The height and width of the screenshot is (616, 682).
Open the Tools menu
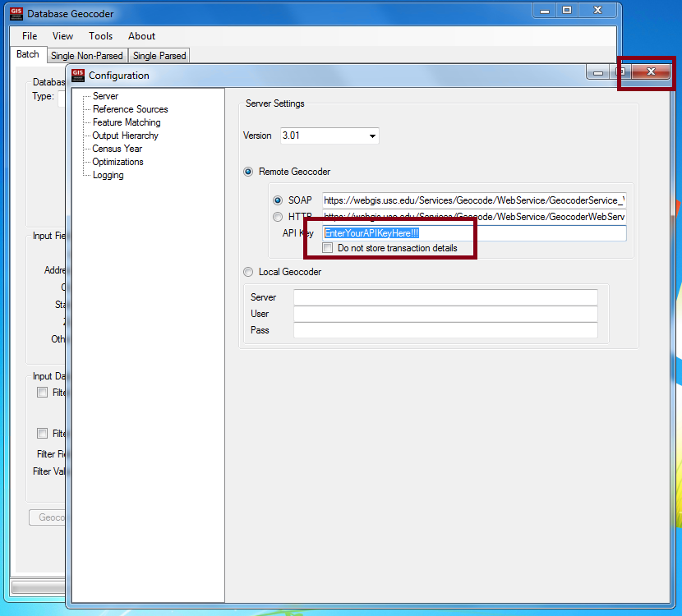click(101, 36)
